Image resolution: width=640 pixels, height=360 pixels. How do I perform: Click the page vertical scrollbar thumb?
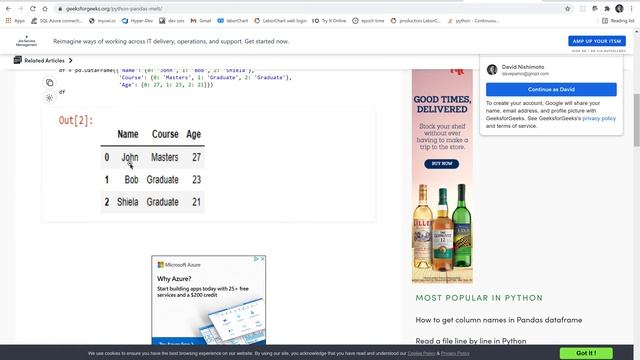click(636, 120)
